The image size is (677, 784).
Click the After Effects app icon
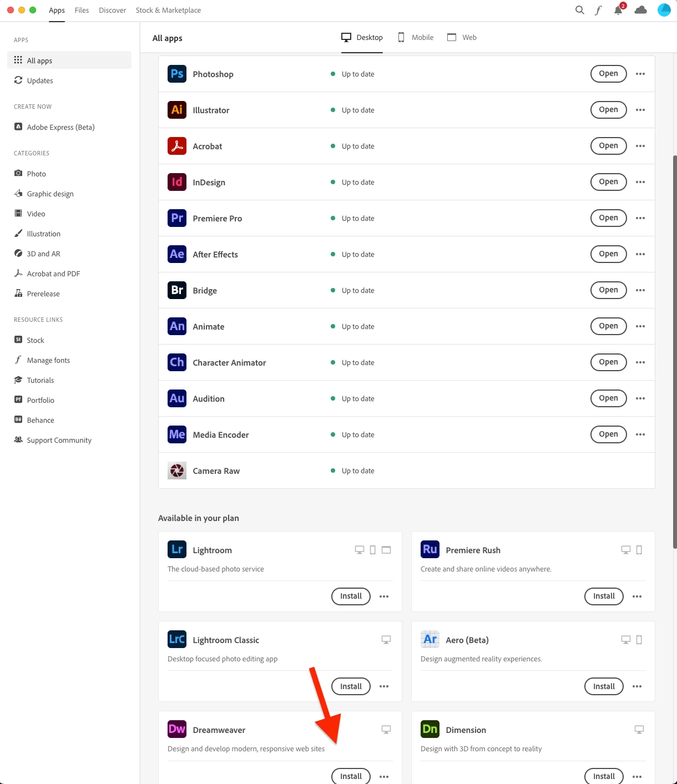tap(177, 254)
